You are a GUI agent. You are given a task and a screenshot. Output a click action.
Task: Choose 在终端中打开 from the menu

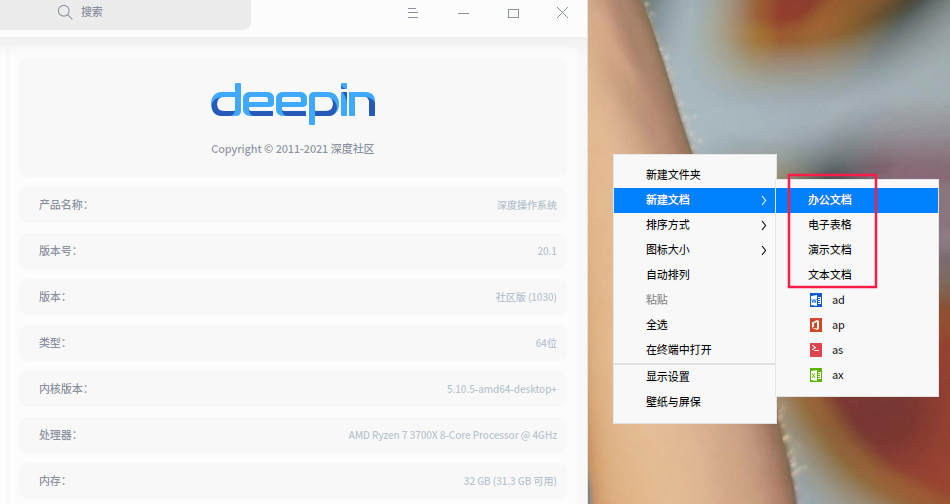click(x=695, y=350)
